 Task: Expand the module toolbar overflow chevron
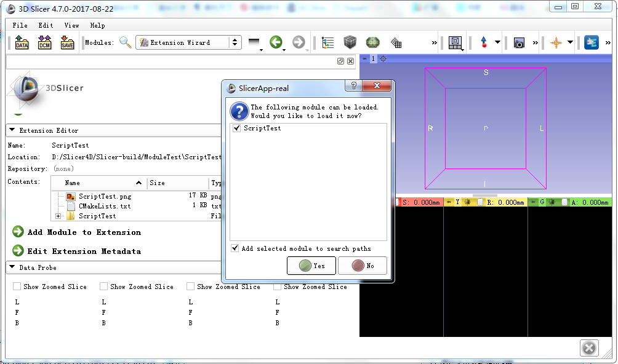tap(434, 42)
